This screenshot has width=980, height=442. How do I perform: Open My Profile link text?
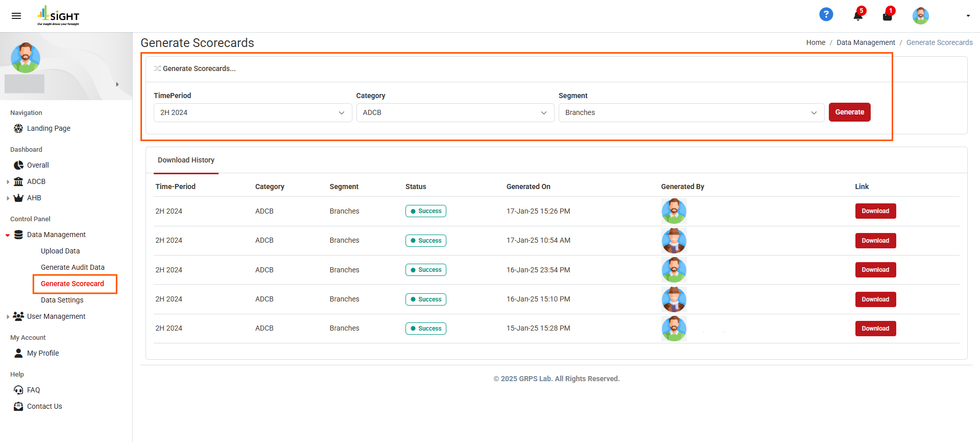point(43,353)
